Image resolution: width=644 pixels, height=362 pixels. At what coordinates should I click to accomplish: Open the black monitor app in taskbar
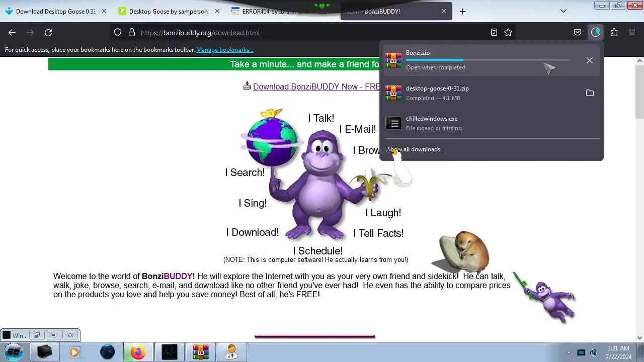pyautogui.click(x=169, y=352)
